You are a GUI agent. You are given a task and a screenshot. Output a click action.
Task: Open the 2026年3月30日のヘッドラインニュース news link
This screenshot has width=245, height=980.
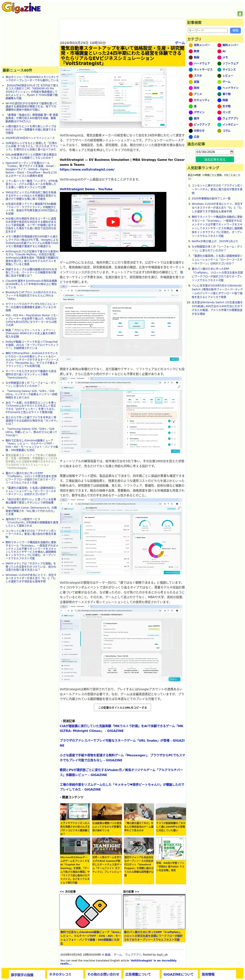pos(30,138)
